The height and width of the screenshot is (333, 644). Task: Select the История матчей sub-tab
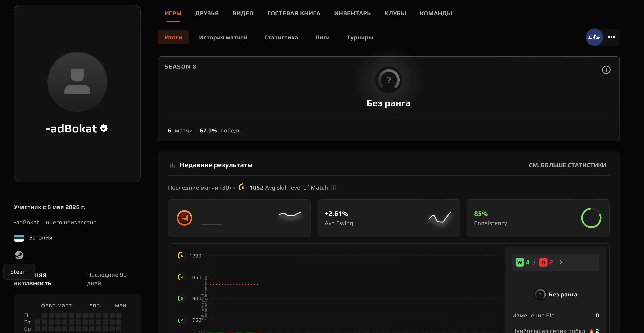[223, 37]
